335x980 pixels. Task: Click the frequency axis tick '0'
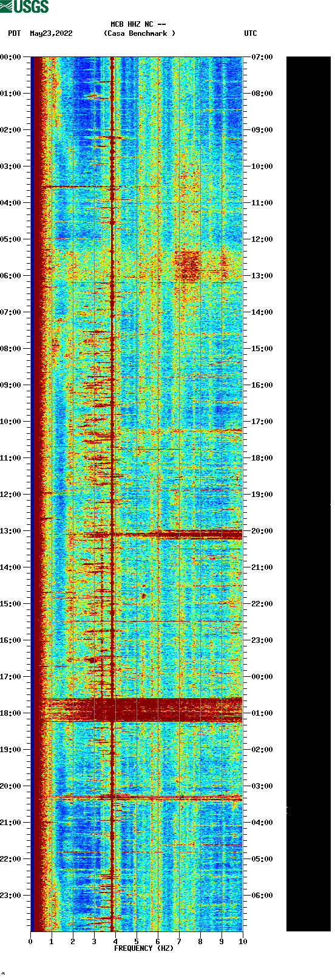tap(30, 942)
